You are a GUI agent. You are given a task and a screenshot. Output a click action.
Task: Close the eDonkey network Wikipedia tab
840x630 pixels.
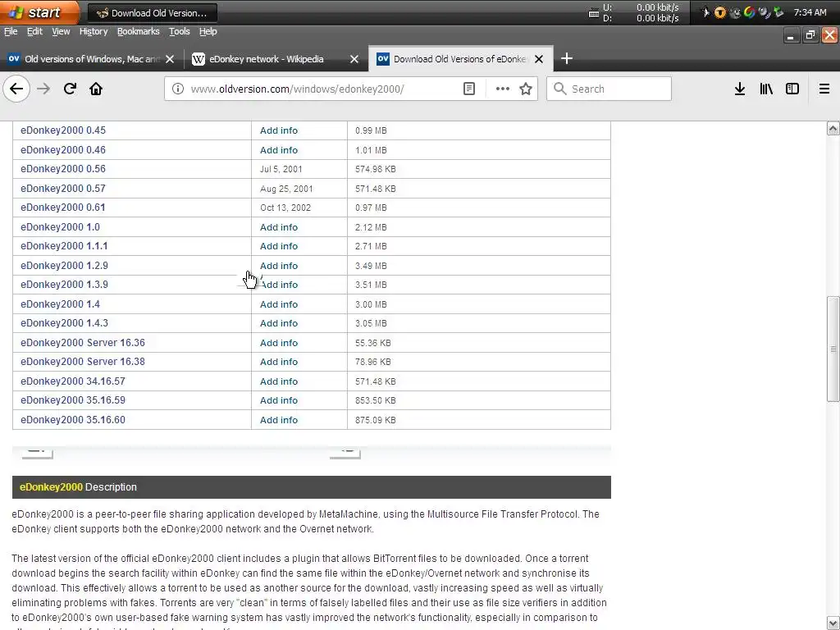[354, 59]
